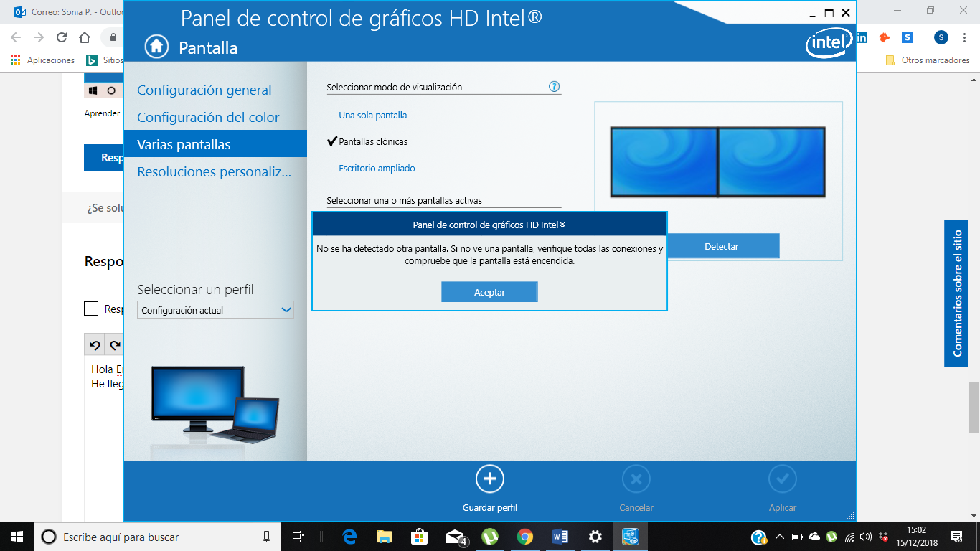The image size is (980, 551).
Task: Open Aplicaciones in bookmarks bar
Action: [x=43, y=60]
